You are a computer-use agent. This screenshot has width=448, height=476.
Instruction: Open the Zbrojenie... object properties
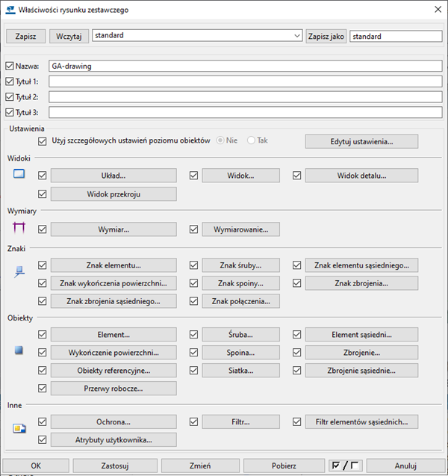pyautogui.click(x=361, y=352)
